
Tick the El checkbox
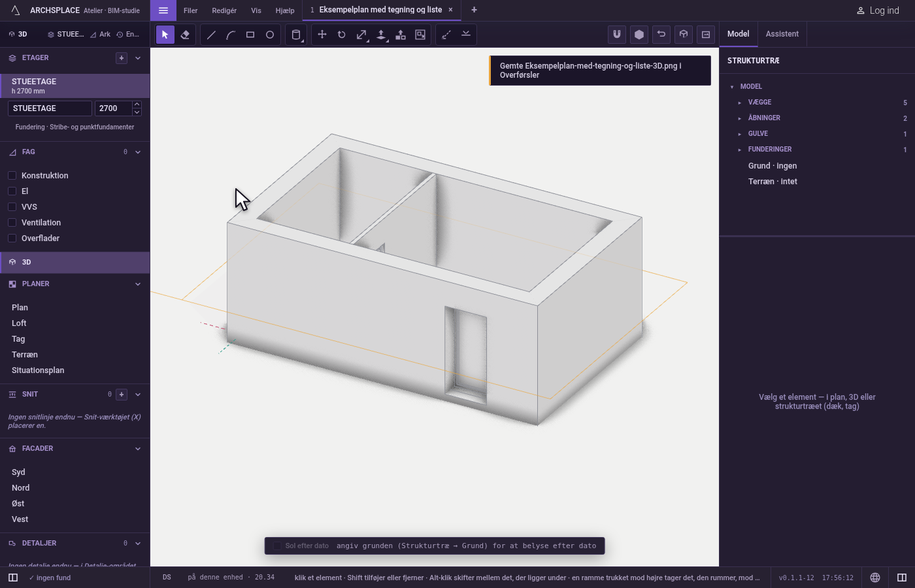pos(12,191)
